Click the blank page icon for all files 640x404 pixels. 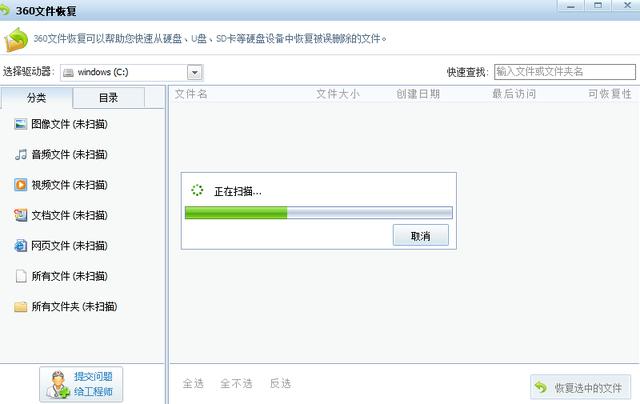21,276
